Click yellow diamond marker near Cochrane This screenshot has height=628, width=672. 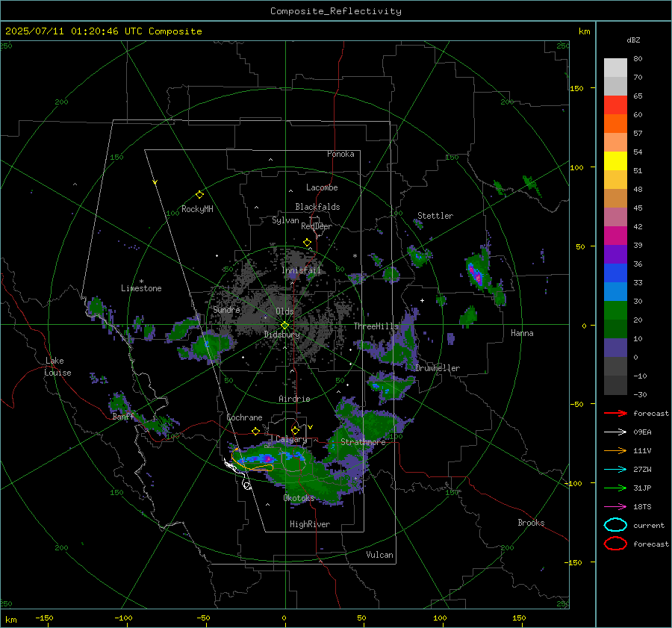[256, 431]
